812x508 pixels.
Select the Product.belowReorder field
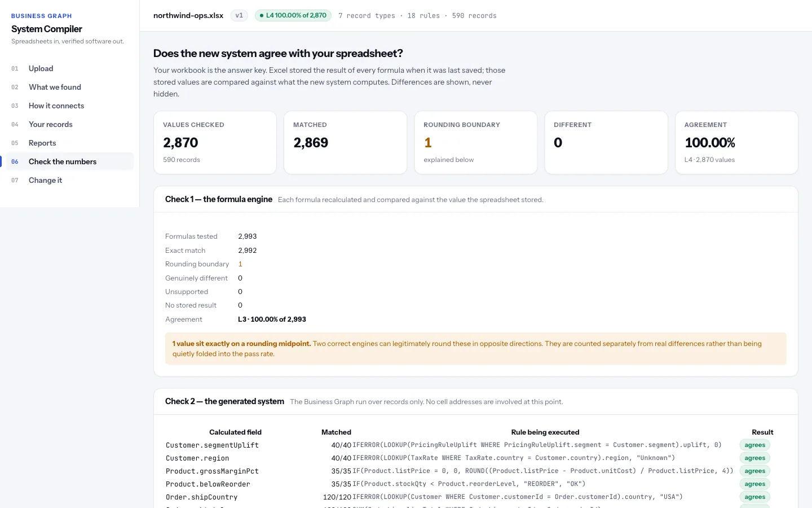point(208,484)
